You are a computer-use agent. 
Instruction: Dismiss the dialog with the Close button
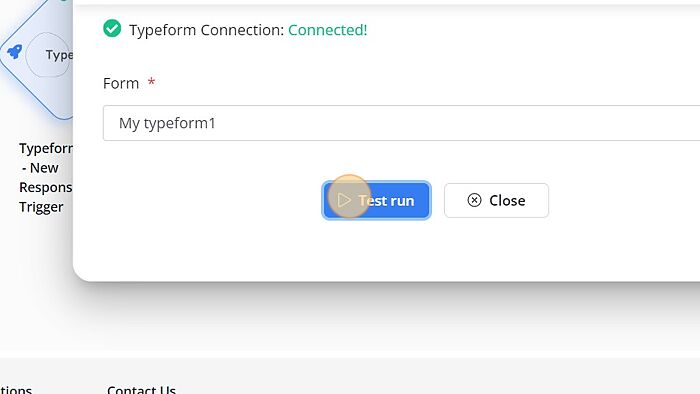click(x=496, y=200)
